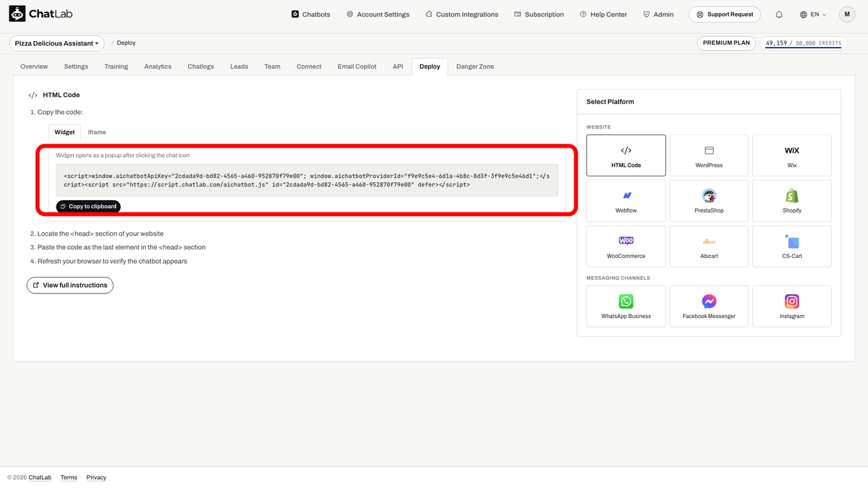
Task: Select the Instagram channel icon
Action: [792, 301]
